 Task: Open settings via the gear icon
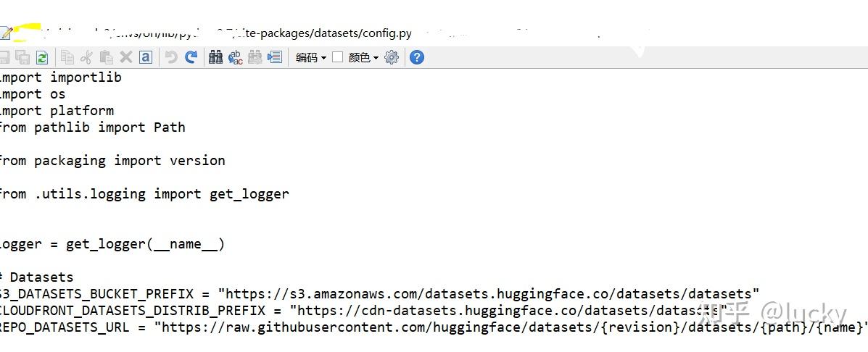[x=392, y=57]
